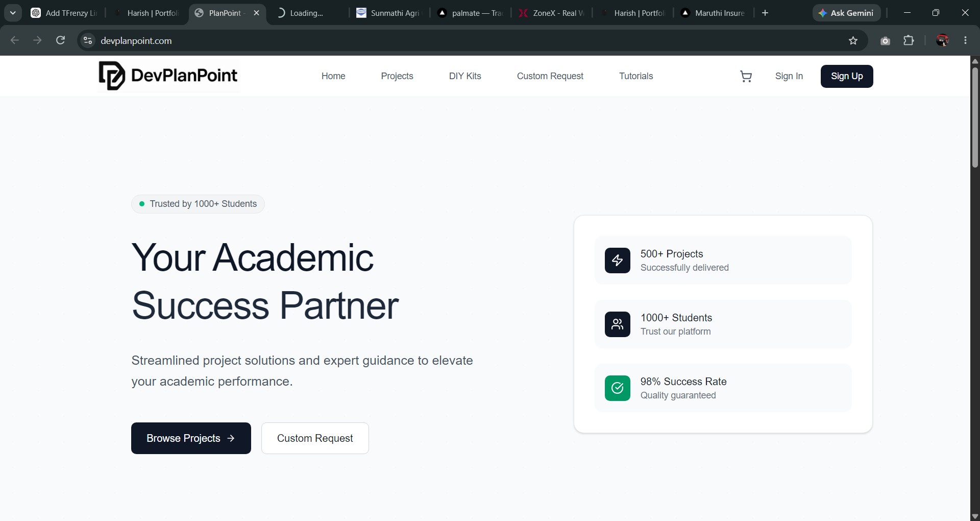Click the 500+ Projects stat card text
This screenshot has height=521, width=980.
[x=672, y=254]
